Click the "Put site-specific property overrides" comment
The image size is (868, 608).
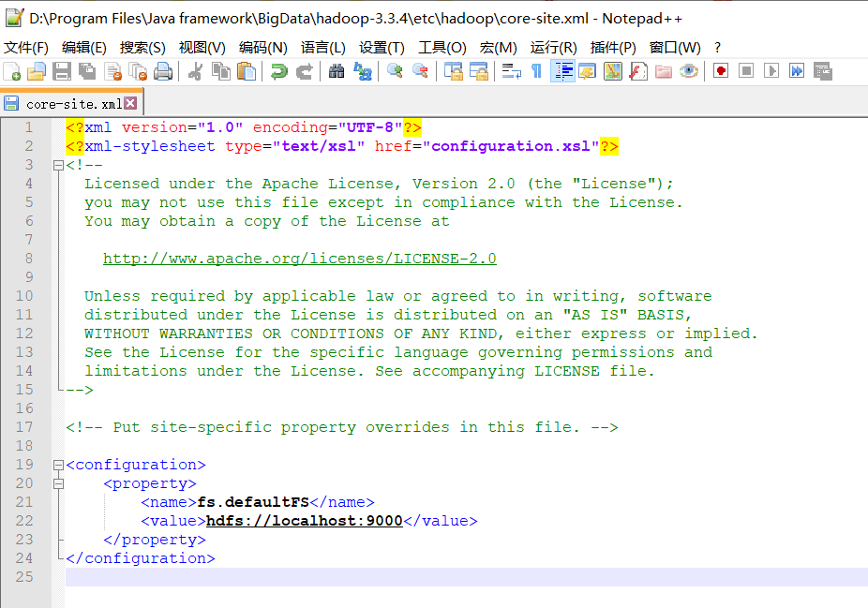pyautogui.click(x=341, y=427)
